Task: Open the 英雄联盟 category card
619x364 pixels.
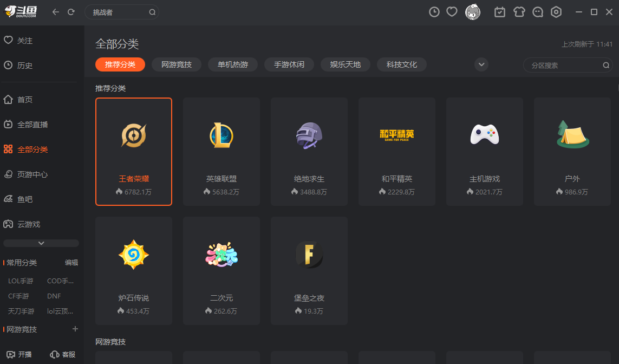Action: pyautogui.click(x=221, y=152)
